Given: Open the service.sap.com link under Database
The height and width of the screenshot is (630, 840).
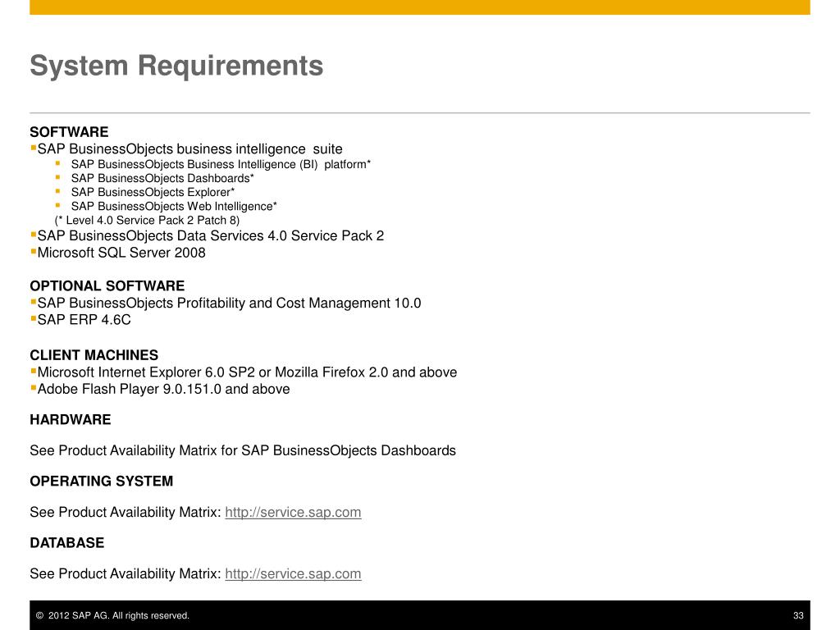Looking at the screenshot, I should tap(293, 574).
